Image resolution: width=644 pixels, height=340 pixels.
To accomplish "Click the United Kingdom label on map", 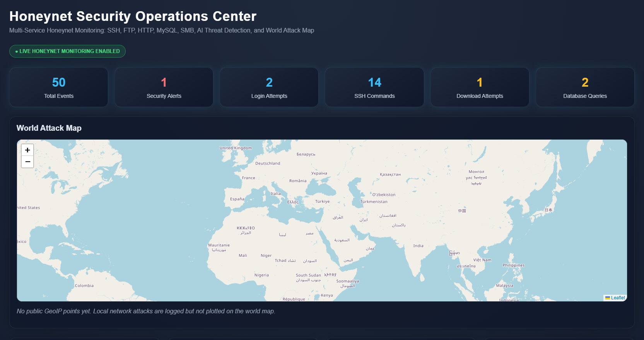I will coord(236,148).
